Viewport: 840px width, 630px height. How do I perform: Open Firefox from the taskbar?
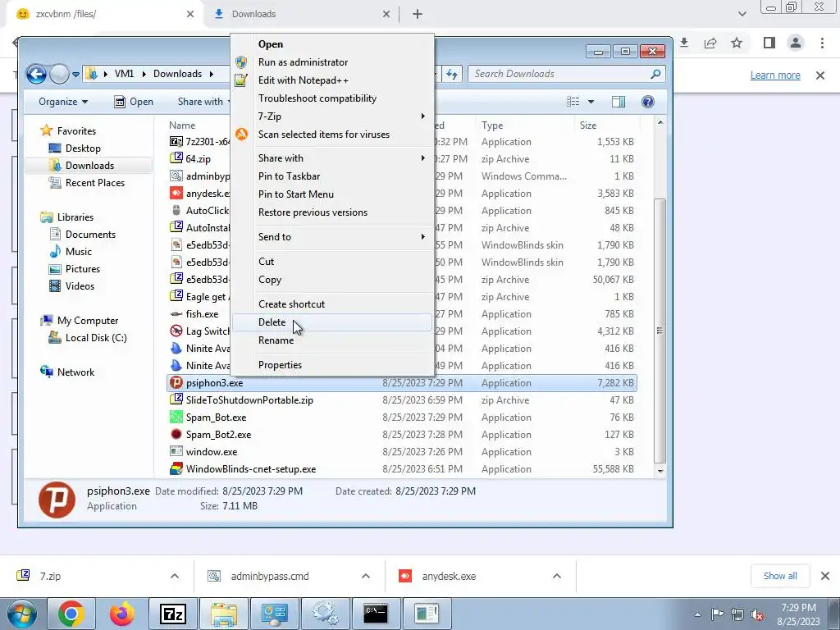point(121,614)
